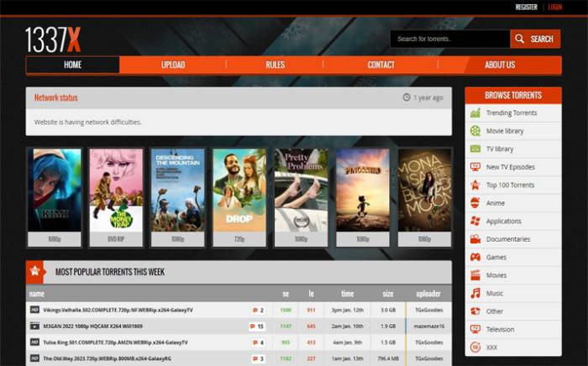Image resolution: width=588 pixels, height=366 pixels.
Task: Open Descending the Mountain poster
Action: tap(178, 190)
